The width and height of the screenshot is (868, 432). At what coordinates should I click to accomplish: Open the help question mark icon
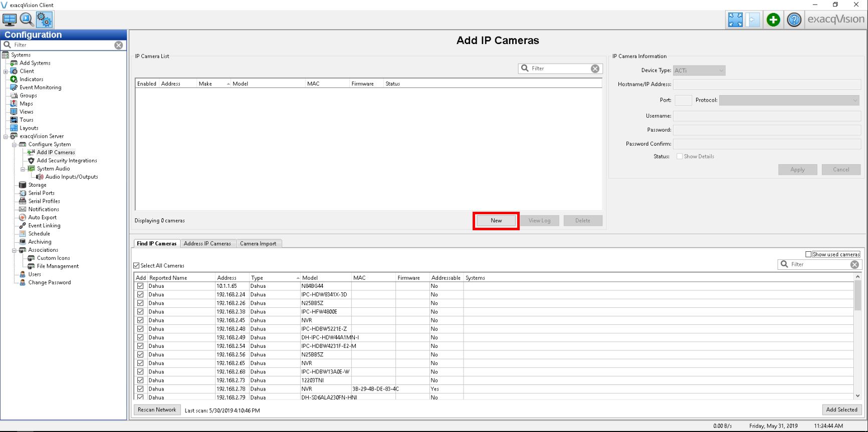click(x=794, y=20)
